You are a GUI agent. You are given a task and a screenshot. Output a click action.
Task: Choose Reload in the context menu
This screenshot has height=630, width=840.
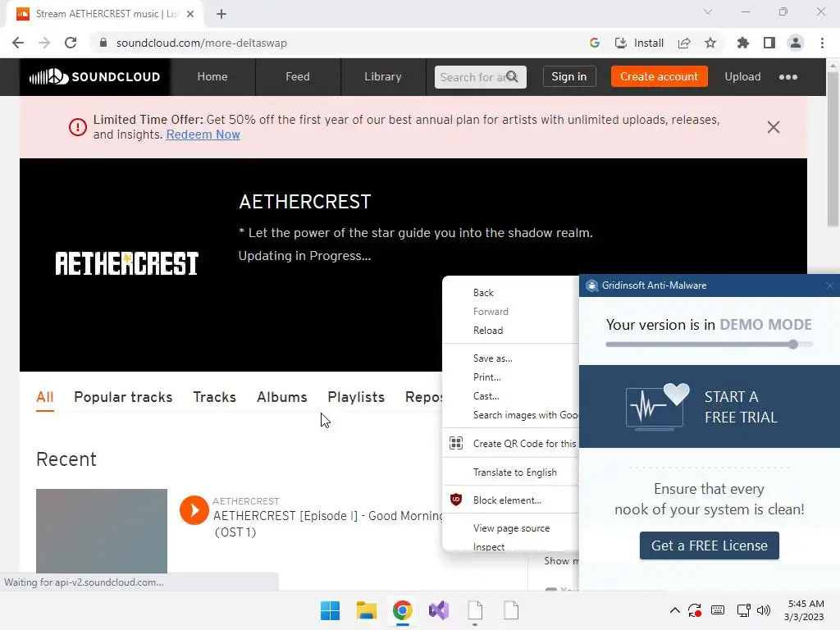pos(510,331)
